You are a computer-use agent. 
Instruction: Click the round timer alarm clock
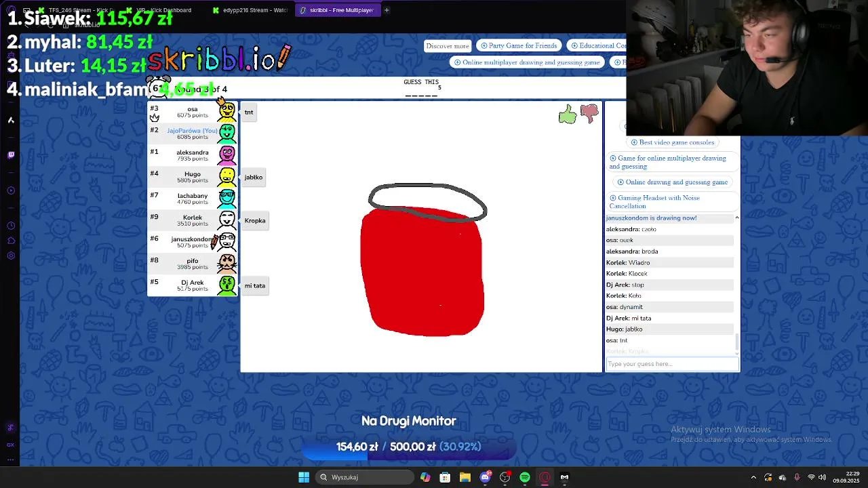point(157,87)
